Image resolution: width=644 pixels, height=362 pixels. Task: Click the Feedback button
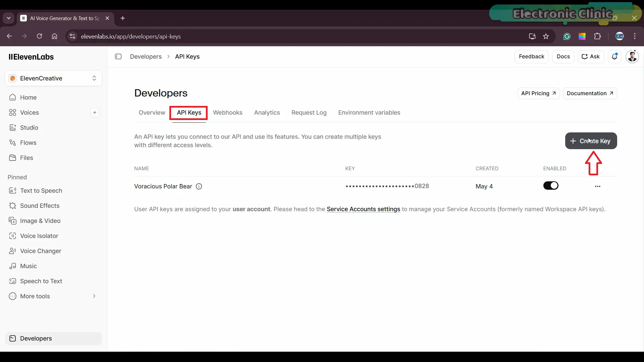pyautogui.click(x=531, y=57)
